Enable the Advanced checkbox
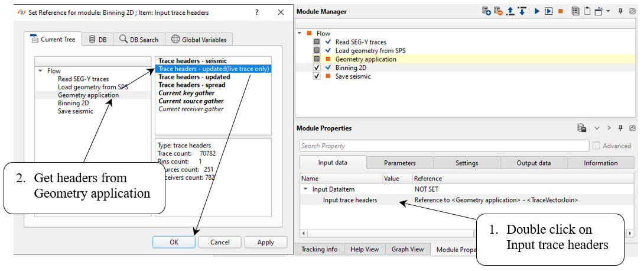Screen dimensions: 644x271 tap(597, 146)
